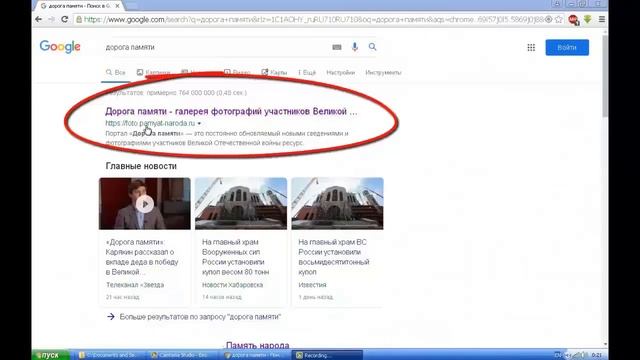Click the green download extension icon
The height and width of the screenshot is (360, 640).
click(x=588, y=19)
